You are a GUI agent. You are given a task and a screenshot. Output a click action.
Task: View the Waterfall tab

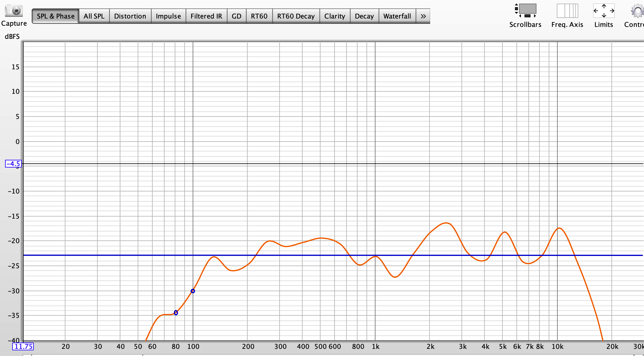point(397,16)
